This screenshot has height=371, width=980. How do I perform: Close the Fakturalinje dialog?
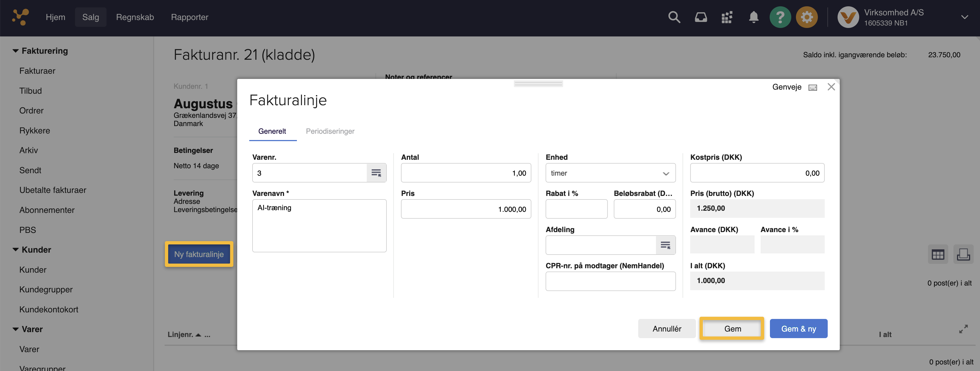(831, 87)
